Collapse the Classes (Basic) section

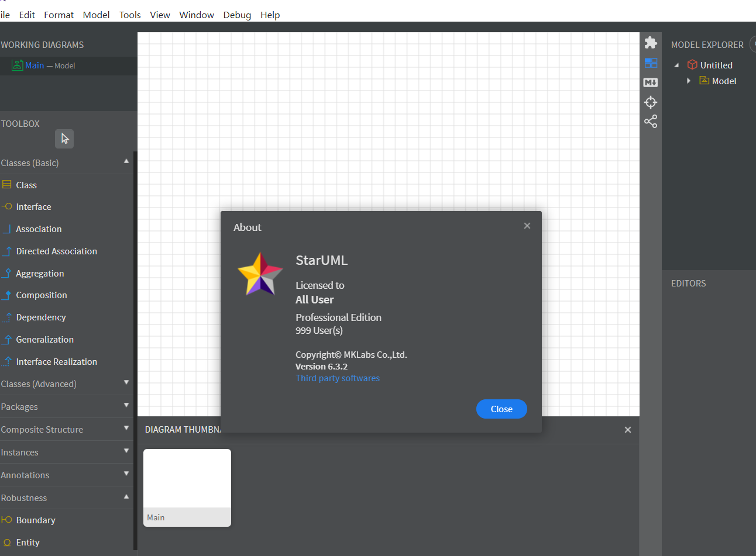(x=126, y=162)
